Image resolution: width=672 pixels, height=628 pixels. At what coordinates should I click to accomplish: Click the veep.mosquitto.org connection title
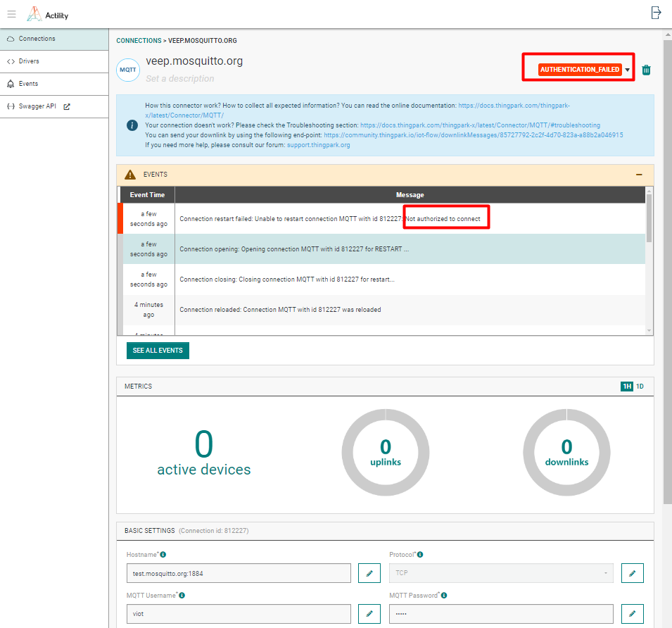194,61
